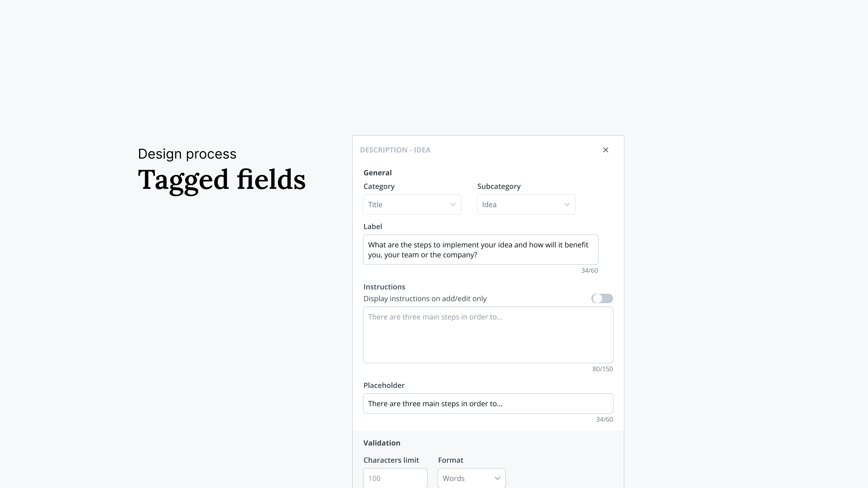Click the chevron arrow in Subcategory field
The width and height of the screenshot is (868, 488).
click(567, 204)
